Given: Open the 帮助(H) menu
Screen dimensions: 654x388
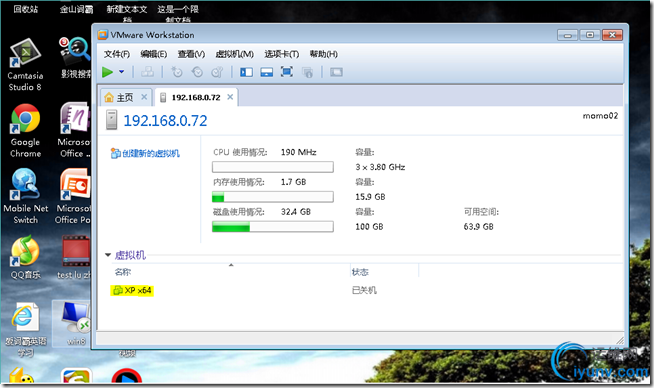Looking at the screenshot, I should pos(323,54).
